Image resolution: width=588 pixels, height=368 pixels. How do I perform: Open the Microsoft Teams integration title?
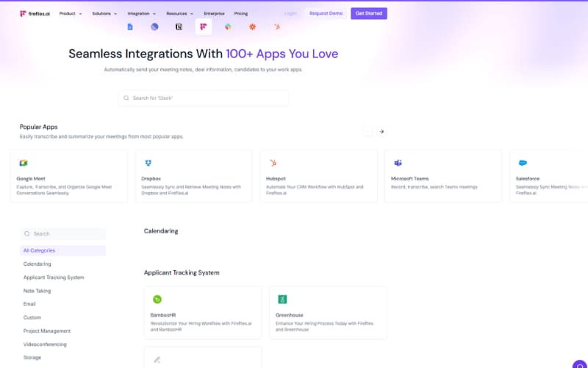410,179
